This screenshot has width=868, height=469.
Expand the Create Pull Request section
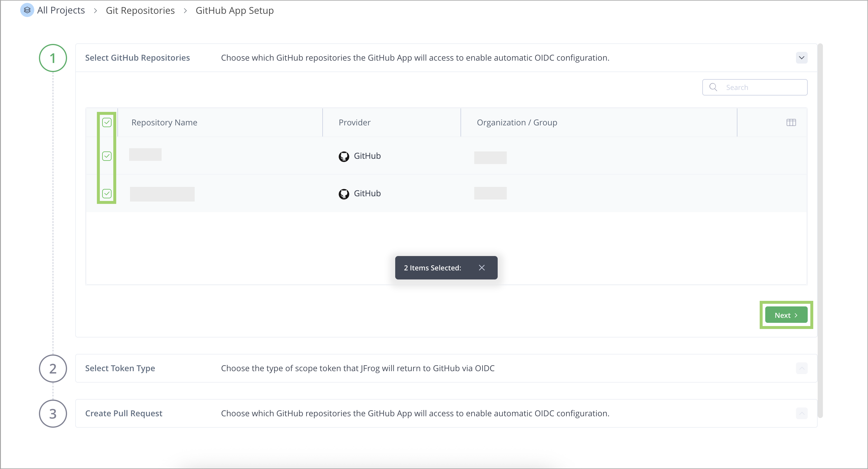[x=802, y=413]
